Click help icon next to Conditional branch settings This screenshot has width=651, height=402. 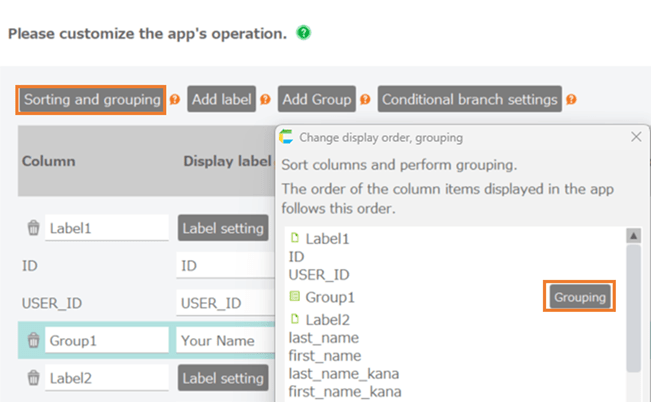coord(571,100)
